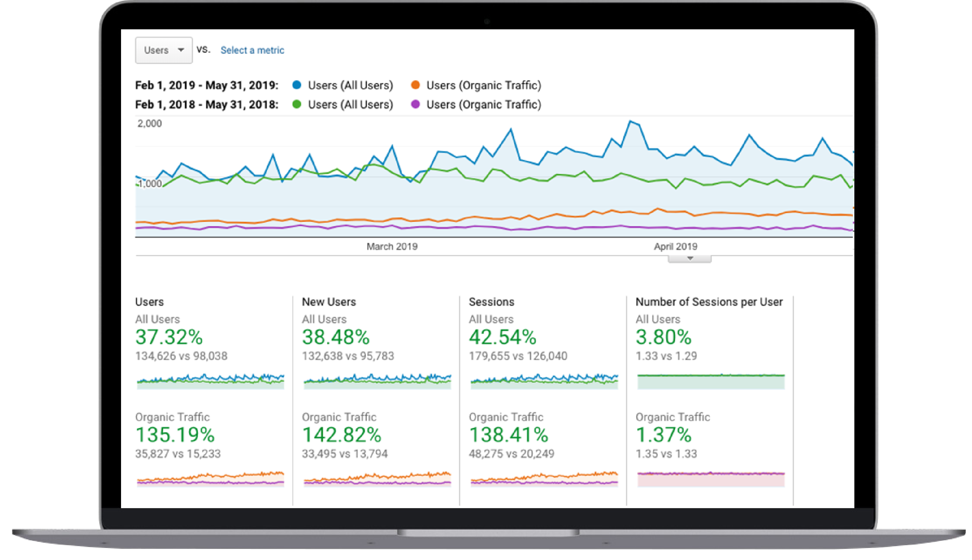
Task: Click the green 2018 All Users legend dot
Action: (x=296, y=104)
